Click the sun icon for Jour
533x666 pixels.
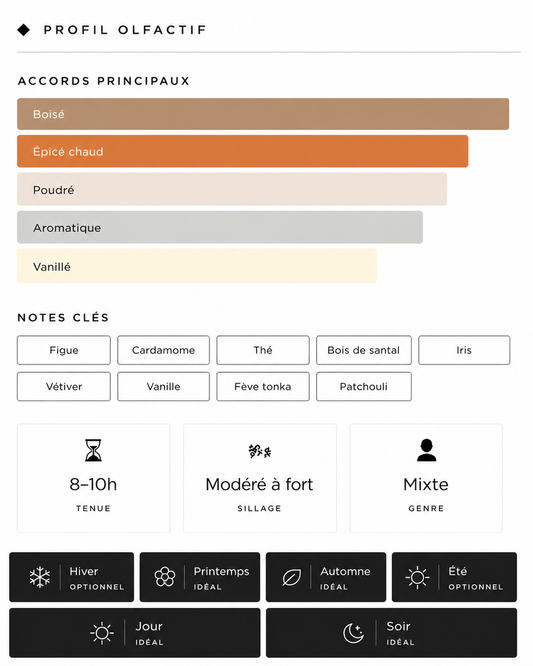pos(102,633)
